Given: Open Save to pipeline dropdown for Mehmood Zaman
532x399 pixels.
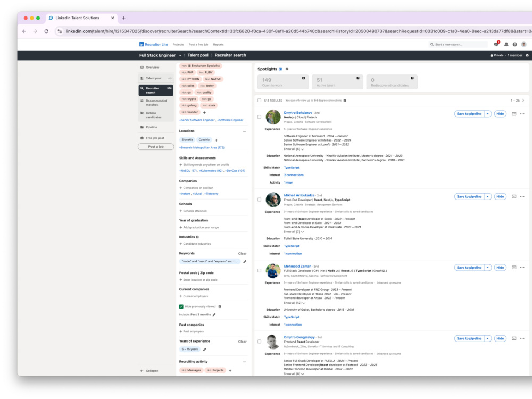Looking at the screenshot, I should (x=487, y=268).
